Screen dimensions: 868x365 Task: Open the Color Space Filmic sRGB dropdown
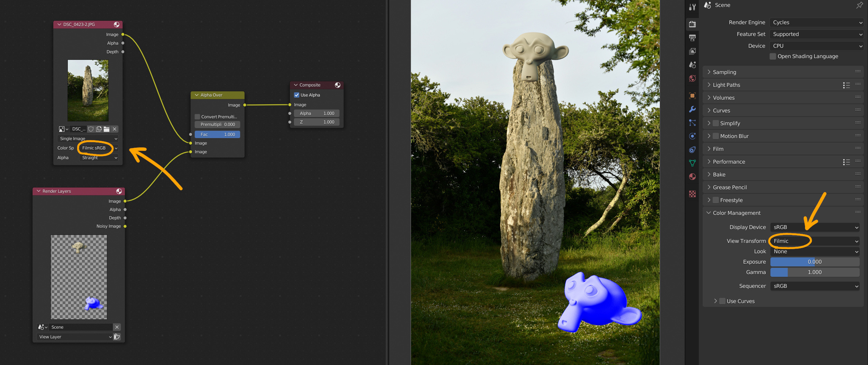coord(99,148)
